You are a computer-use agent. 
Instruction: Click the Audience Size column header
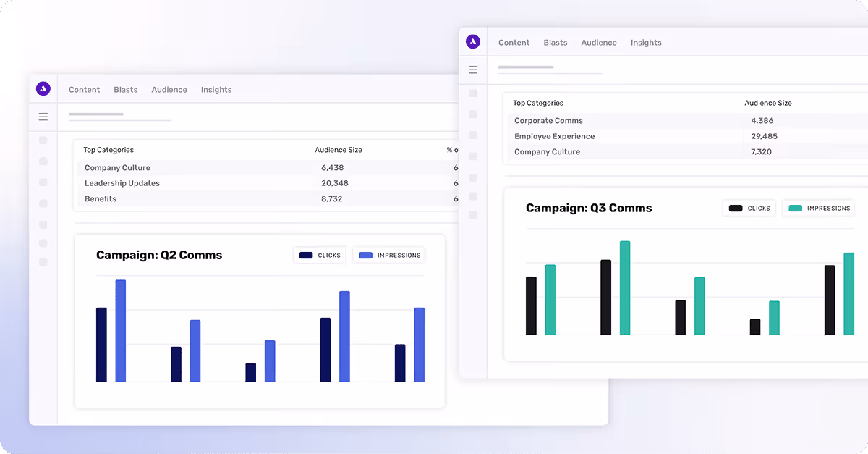[339, 150]
